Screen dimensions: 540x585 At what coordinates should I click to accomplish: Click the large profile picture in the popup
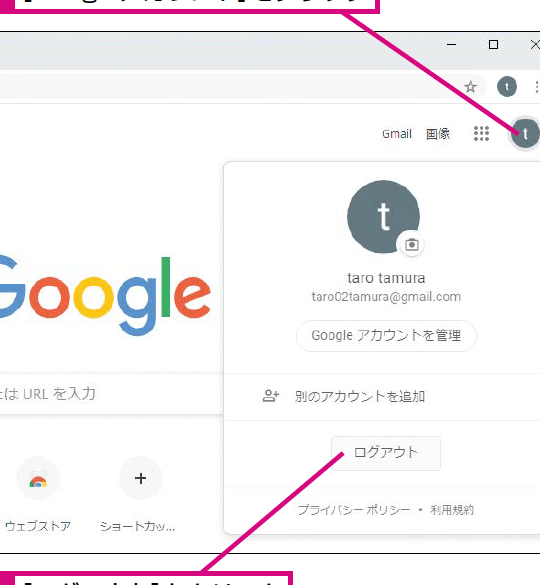383,217
